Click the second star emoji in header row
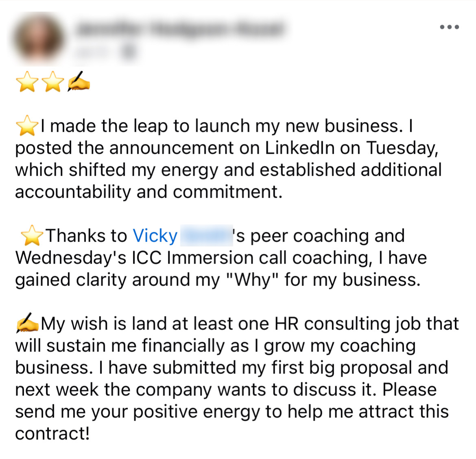This screenshot has width=476, height=459. 53,82
